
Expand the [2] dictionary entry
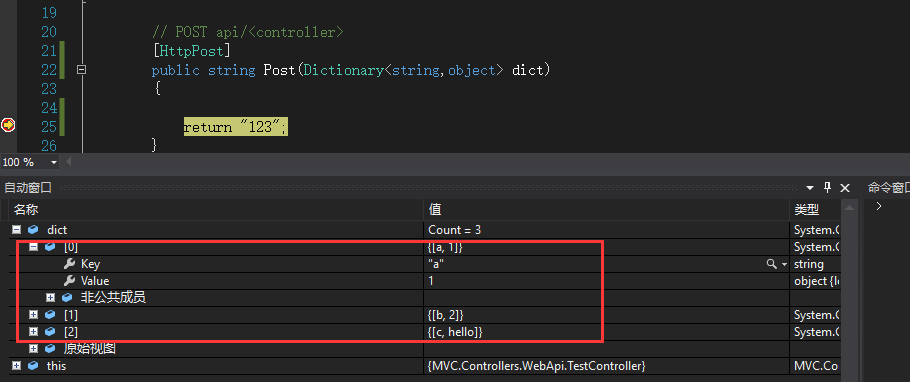tap(34, 331)
